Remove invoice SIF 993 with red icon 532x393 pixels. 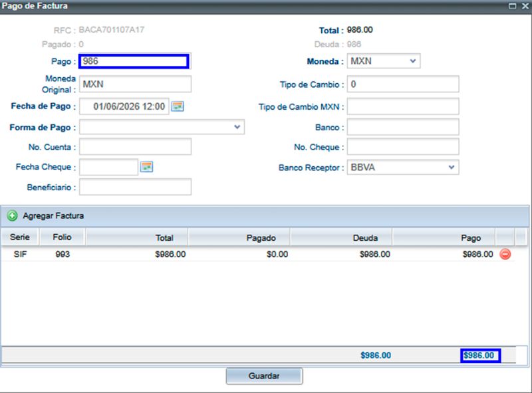(505, 254)
